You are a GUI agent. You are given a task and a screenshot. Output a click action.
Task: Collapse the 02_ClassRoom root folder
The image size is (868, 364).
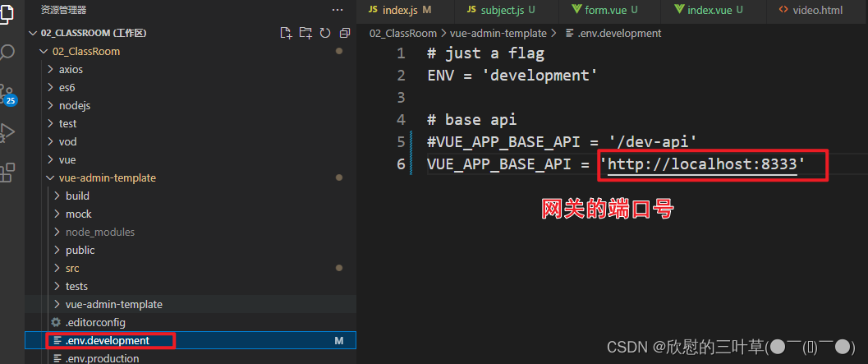[x=44, y=52]
